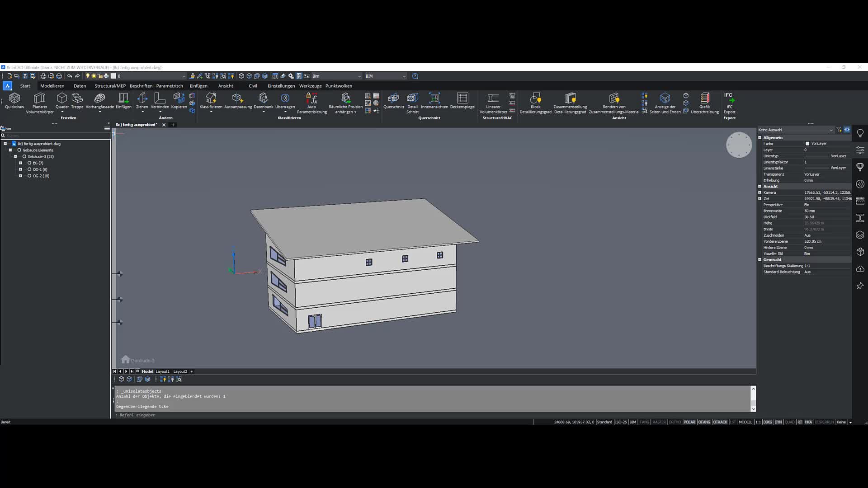Open the Structural/MEP ribbon tab

(110, 86)
